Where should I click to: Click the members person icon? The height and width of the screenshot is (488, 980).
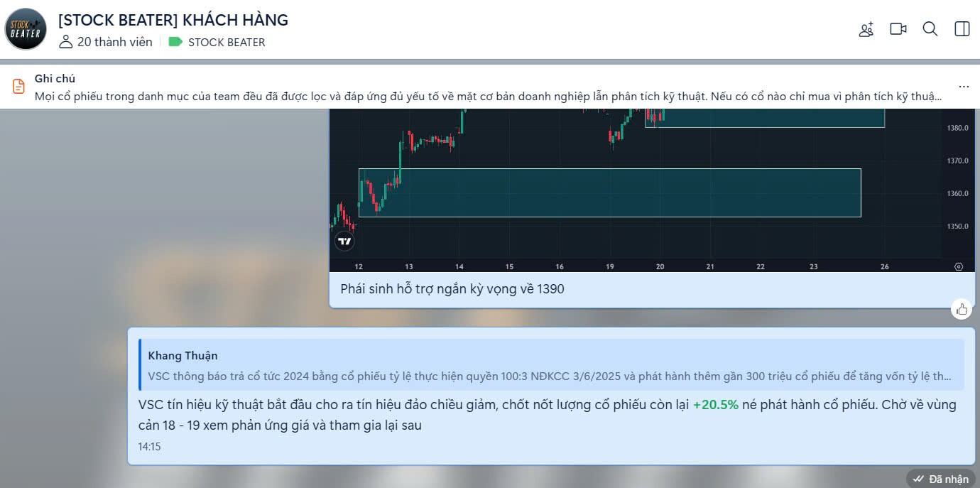coord(66,42)
